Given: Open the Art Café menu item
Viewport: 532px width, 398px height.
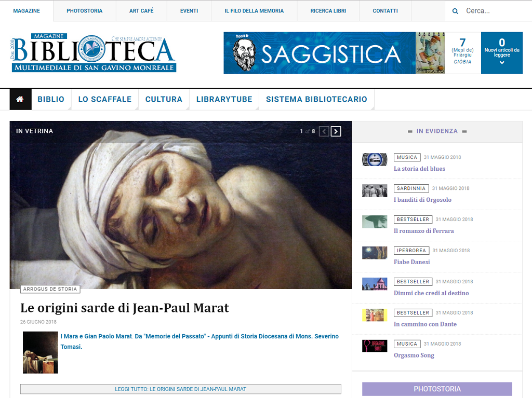Looking at the screenshot, I should click(x=141, y=11).
